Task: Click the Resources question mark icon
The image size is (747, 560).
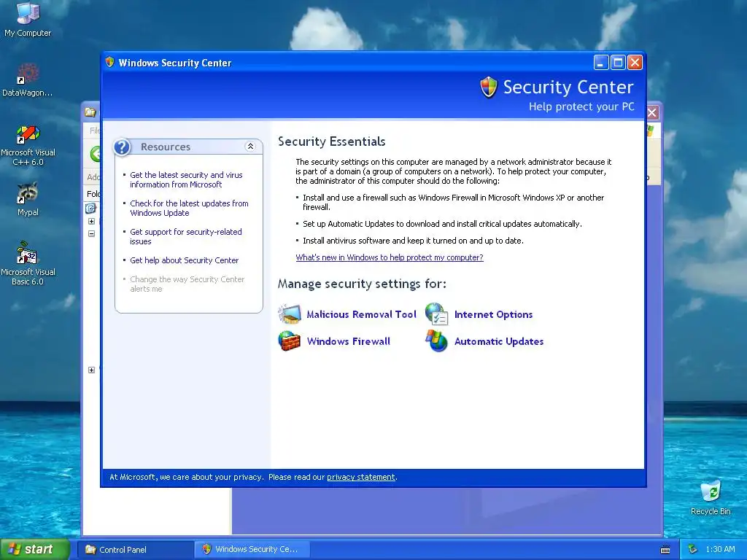Action: pos(123,147)
